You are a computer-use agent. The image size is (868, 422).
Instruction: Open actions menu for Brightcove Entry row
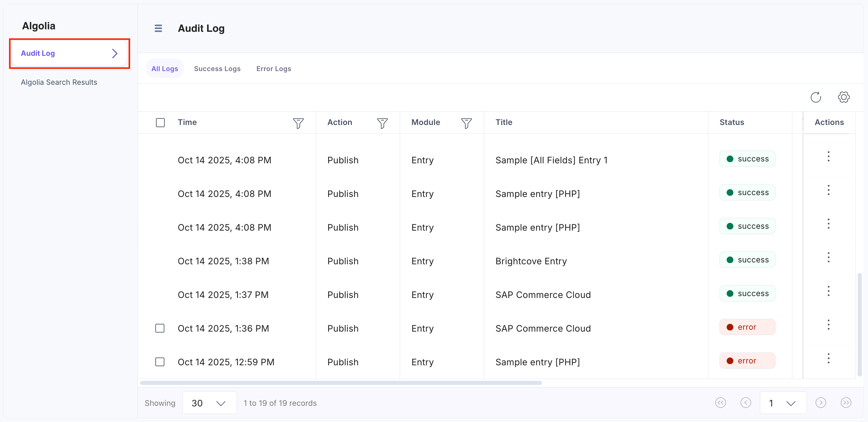828,258
